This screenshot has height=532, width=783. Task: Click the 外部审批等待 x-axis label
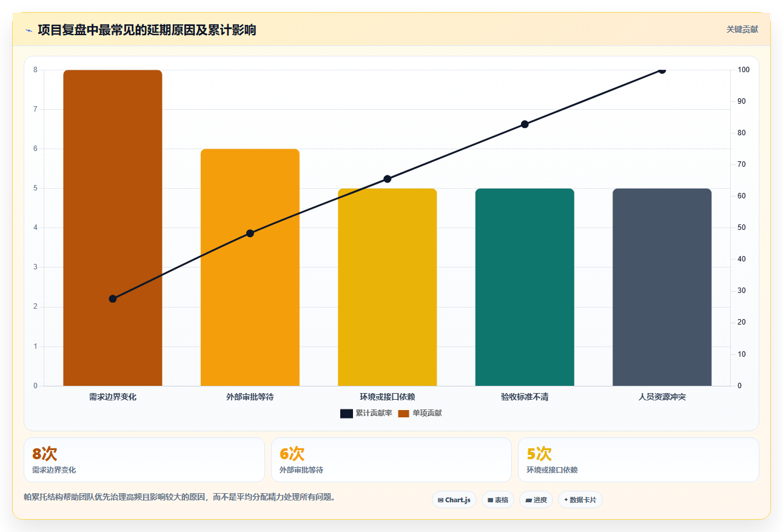point(250,397)
